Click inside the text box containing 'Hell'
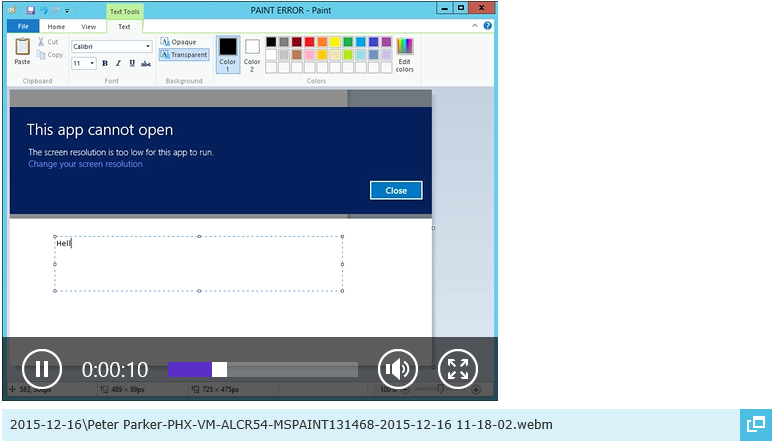 [198, 264]
